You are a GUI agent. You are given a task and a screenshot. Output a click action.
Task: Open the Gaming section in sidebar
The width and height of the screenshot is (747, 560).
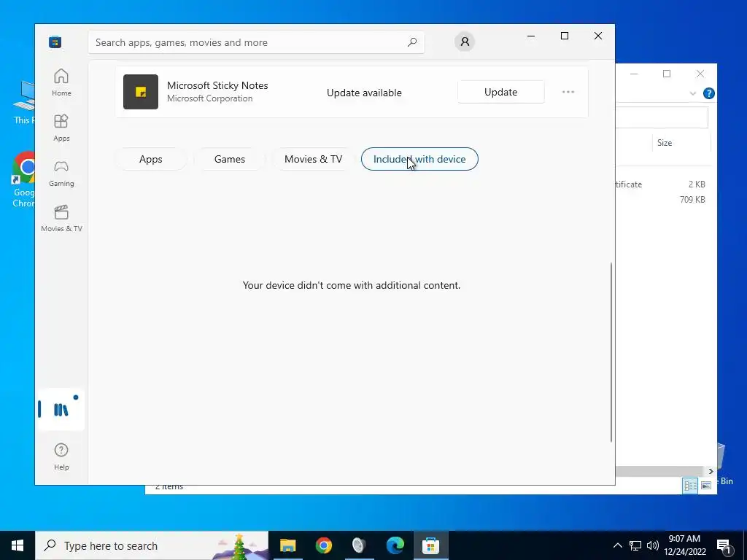pos(61,173)
